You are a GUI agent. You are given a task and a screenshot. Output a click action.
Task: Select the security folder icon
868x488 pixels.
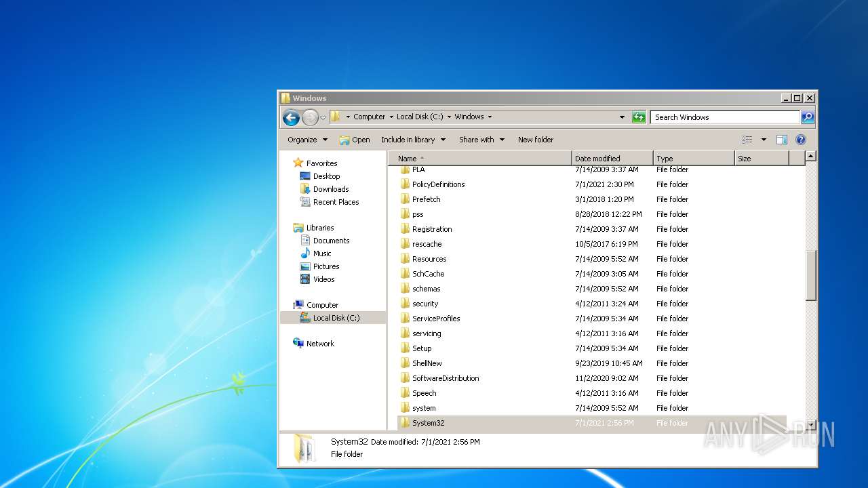[405, 304]
